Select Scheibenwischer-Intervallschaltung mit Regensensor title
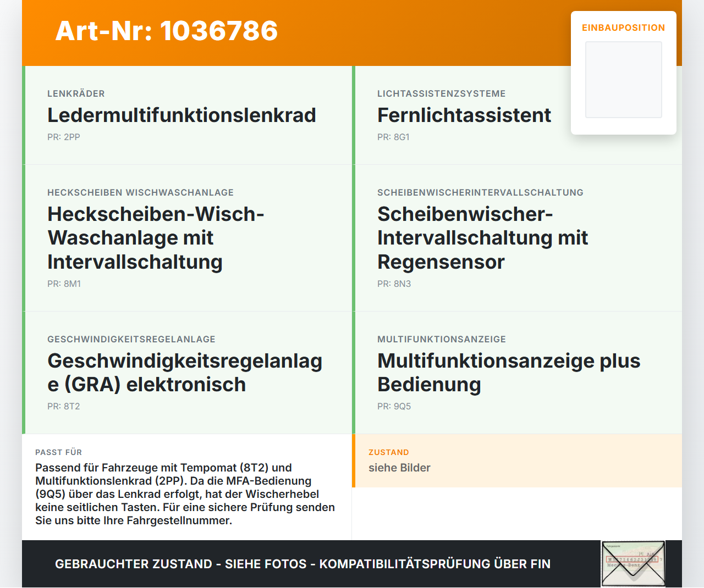The width and height of the screenshot is (704, 588). pos(482,238)
